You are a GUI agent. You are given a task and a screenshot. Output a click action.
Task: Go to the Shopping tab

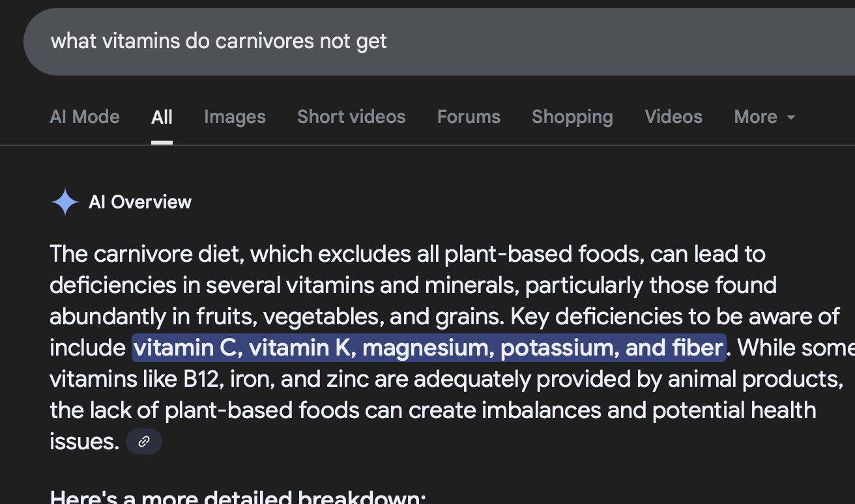click(572, 117)
